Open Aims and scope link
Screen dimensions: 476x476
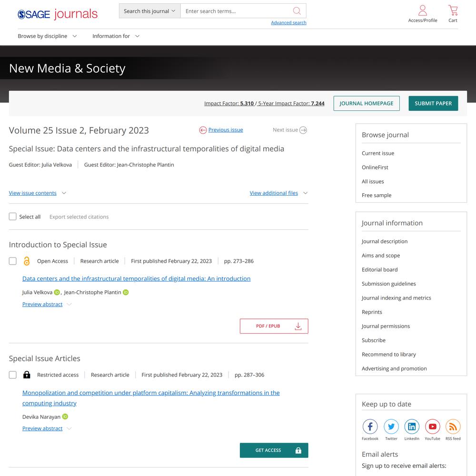click(x=381, y=256)
